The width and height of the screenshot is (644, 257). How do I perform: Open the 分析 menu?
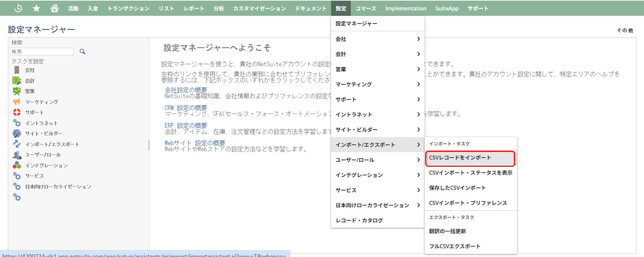click(219, 8)
